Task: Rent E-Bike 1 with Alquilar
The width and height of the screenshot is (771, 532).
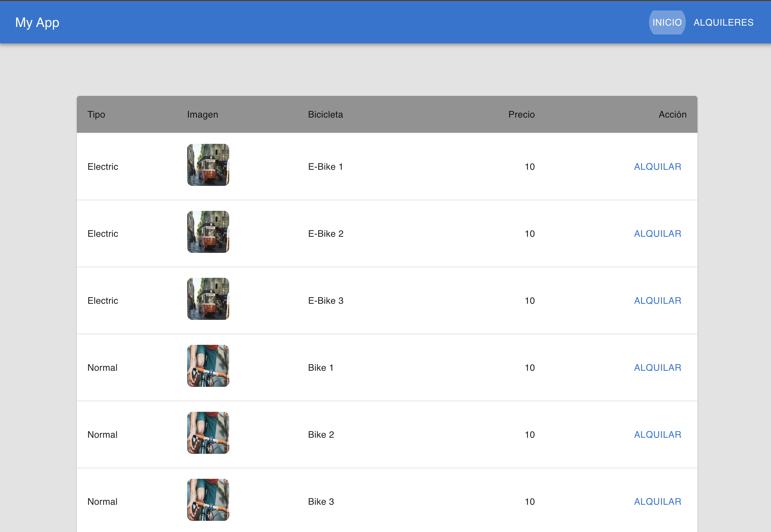Action: (x=657, y=167)
